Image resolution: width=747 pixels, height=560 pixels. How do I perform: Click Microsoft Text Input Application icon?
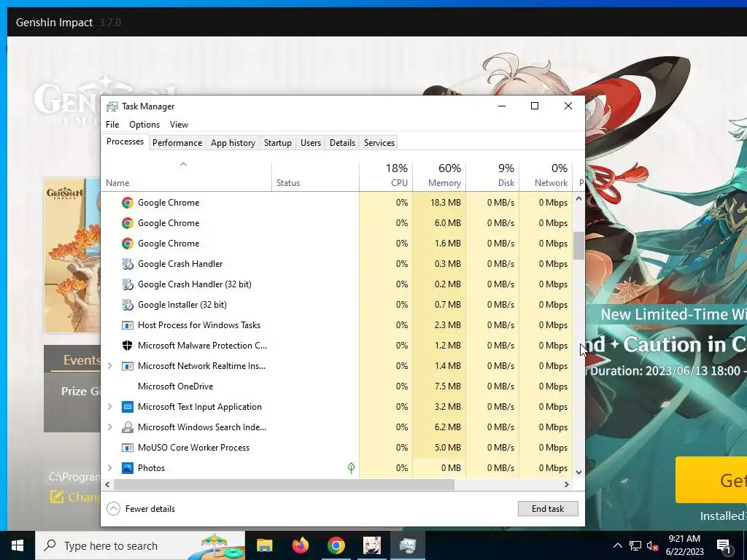tap(127, 407)
